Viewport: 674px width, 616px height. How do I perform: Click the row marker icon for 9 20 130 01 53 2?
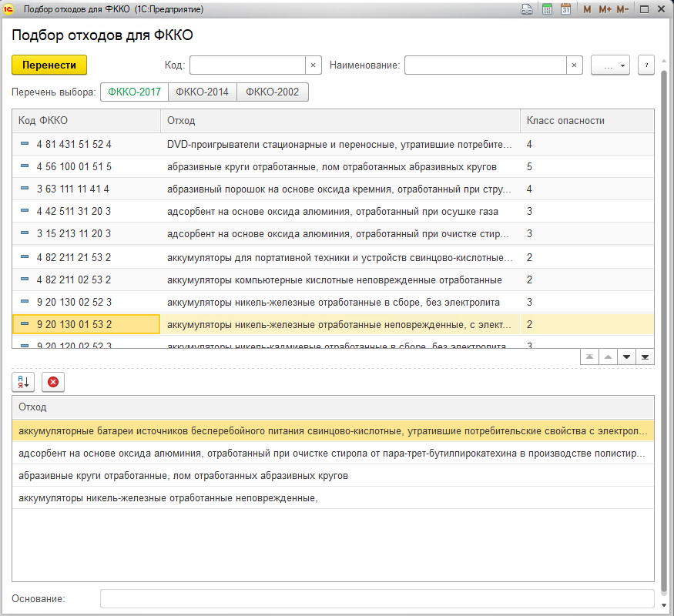[25, 324]
